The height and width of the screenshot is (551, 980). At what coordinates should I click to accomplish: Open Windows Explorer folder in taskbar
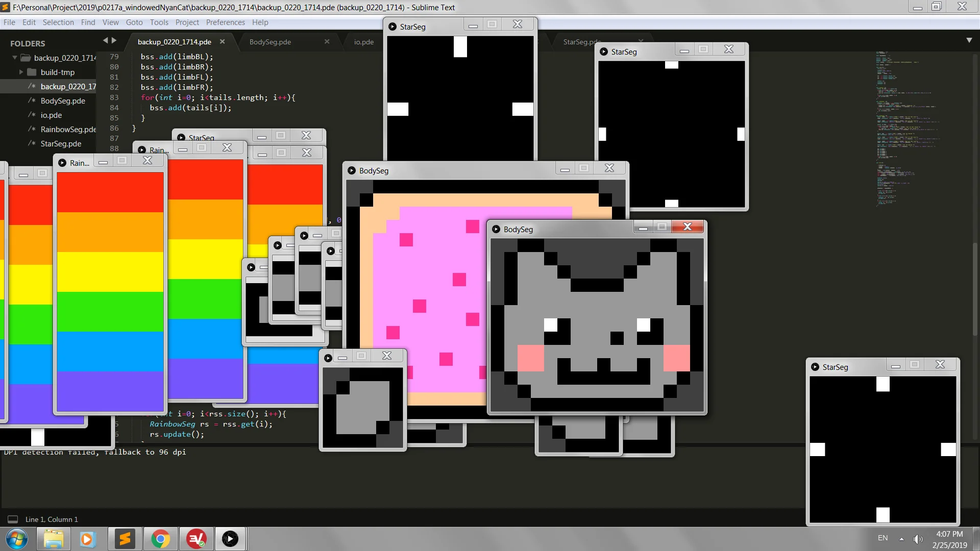click(54, 539)
